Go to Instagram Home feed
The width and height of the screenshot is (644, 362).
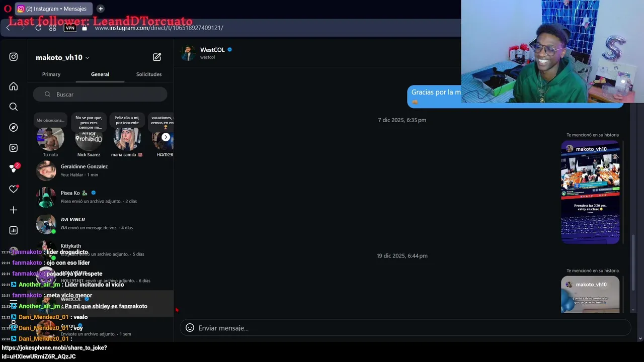14,86
